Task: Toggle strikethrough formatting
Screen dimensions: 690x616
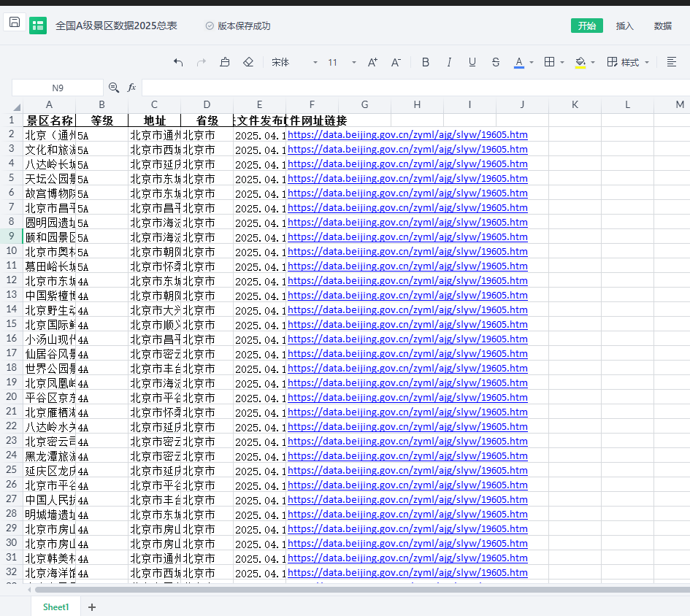Action: tap(496, 63)
